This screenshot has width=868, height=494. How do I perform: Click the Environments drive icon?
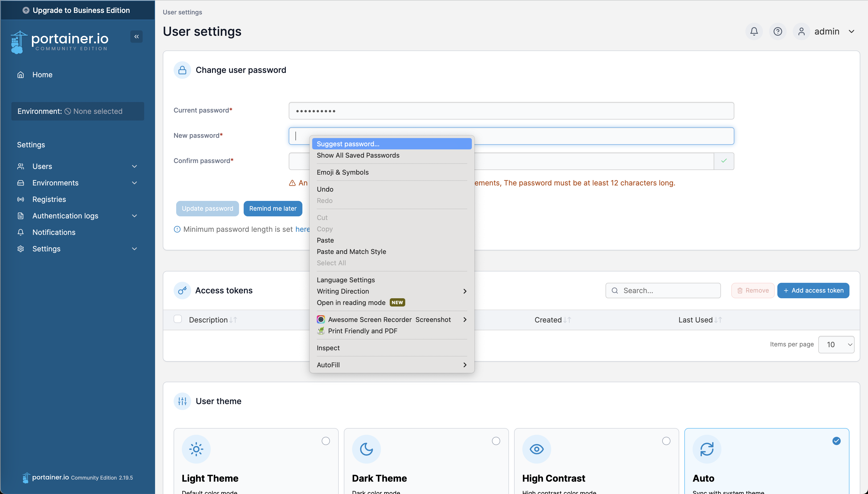click(x=21, y=183)
